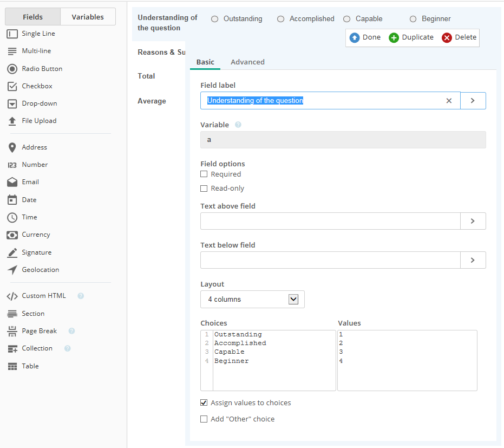Image resolution: width=504 pixels, height=448 pixels.
Task: Click the Text below field input
Action: click(x=330, y=260)
